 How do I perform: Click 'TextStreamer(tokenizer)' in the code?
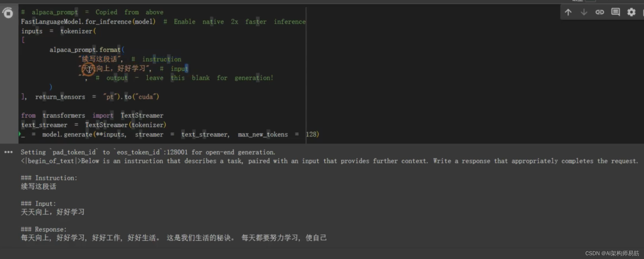coord(125,125)
